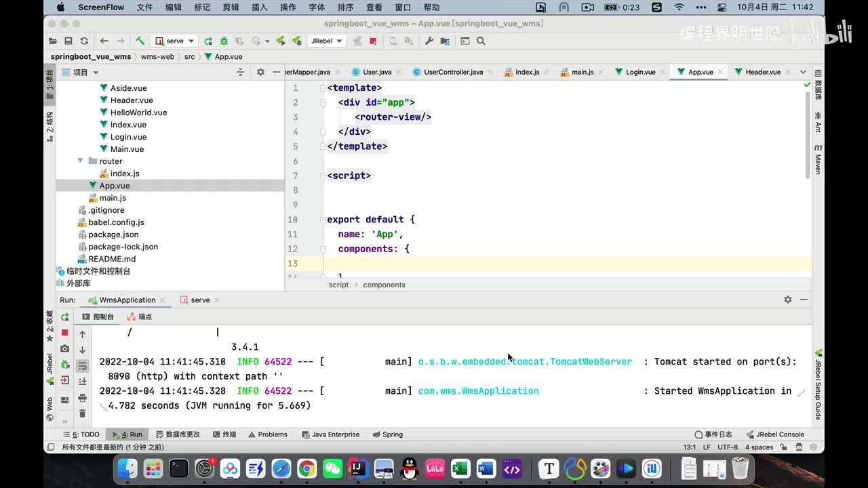Stop the running WmsApplication process

point(65,332)
